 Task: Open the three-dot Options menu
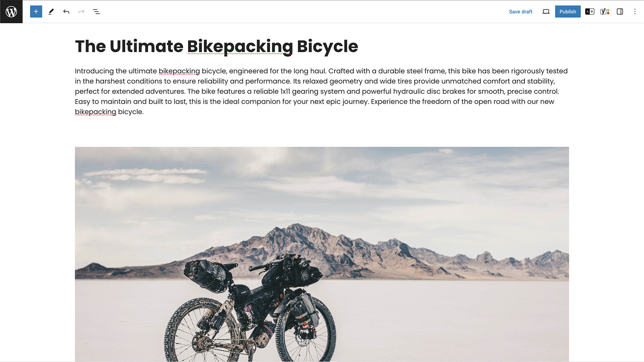click(x=635, y=12)
